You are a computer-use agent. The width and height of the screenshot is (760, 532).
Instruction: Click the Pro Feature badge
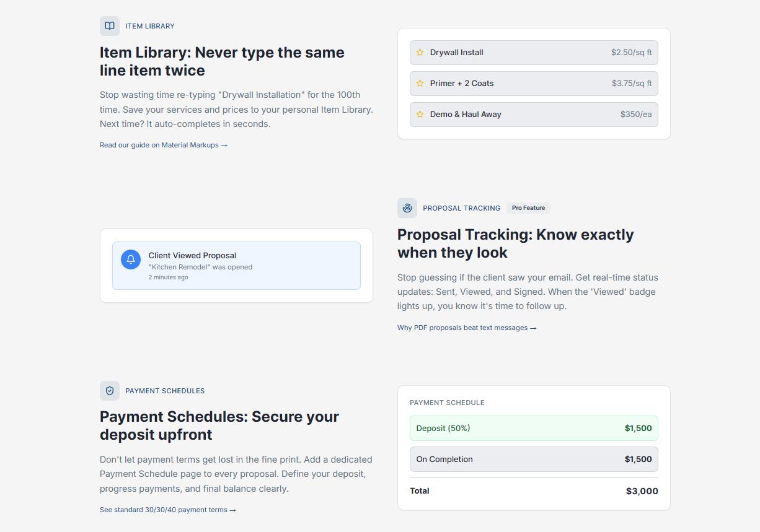coord(528,208)
